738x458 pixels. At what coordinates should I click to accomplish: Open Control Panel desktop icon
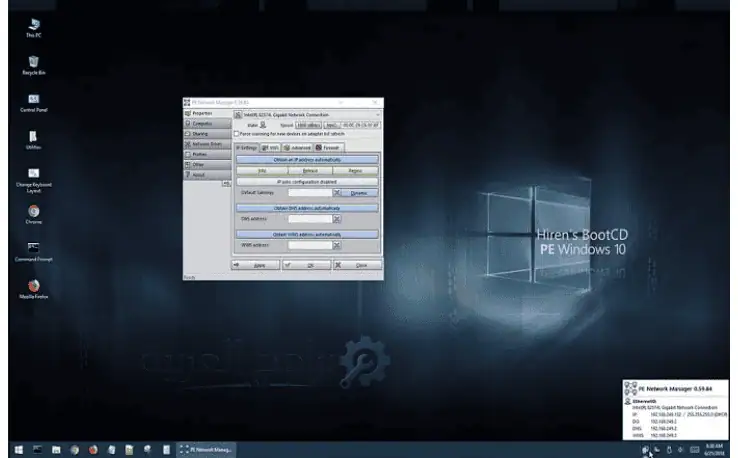[x=33, y=103]
